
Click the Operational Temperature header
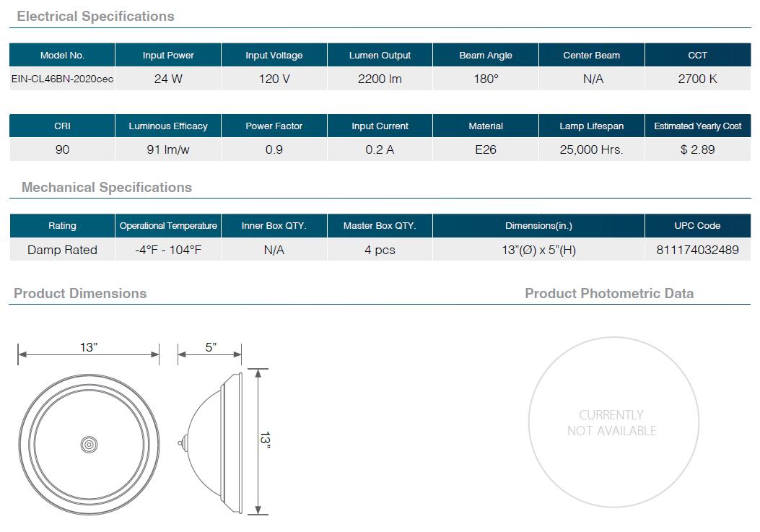pyautogui.click(x=168, y=226)
